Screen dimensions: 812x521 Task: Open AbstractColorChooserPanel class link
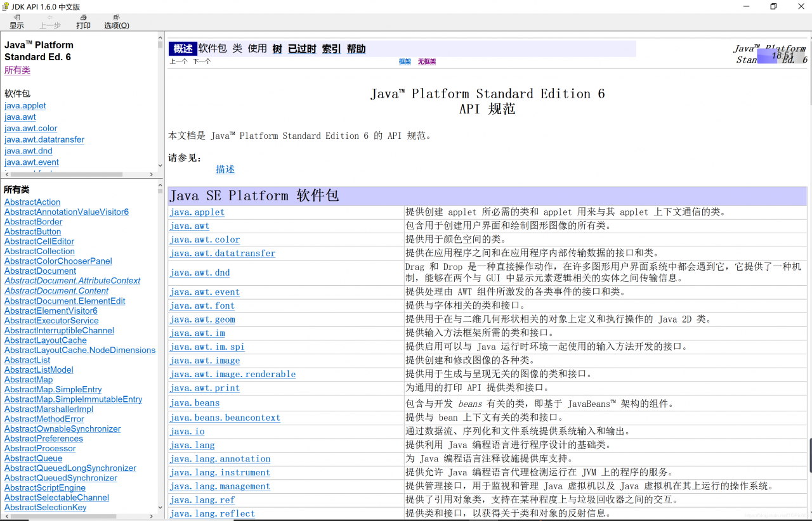click(x=58, y=261)
